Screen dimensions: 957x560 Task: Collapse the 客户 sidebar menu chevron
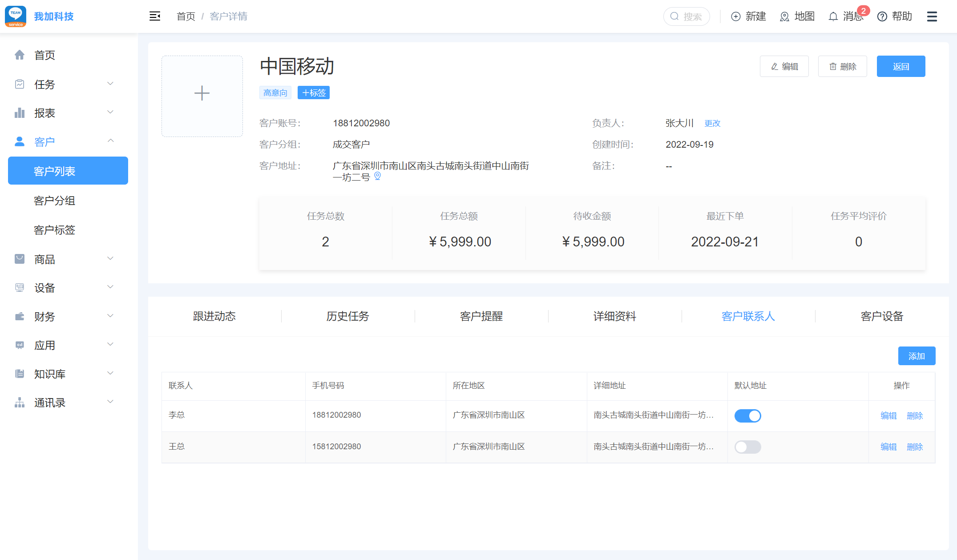point(110,141)
